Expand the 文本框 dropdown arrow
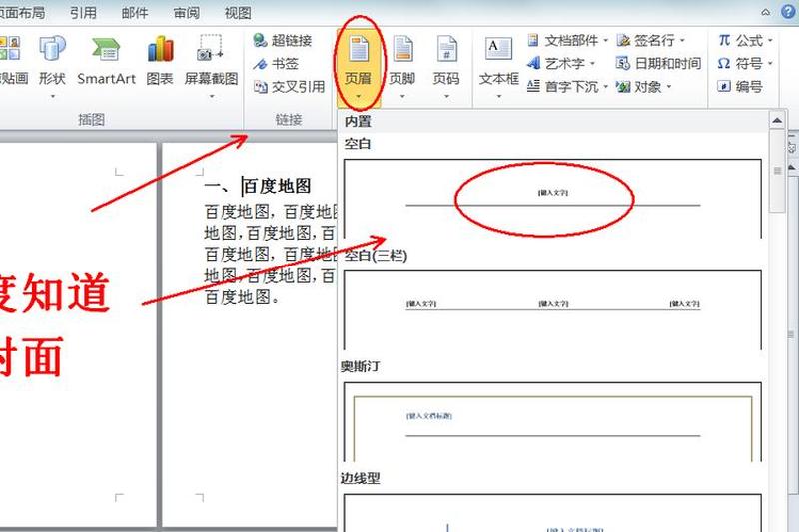The image size is (799, 532). (498, 96)
